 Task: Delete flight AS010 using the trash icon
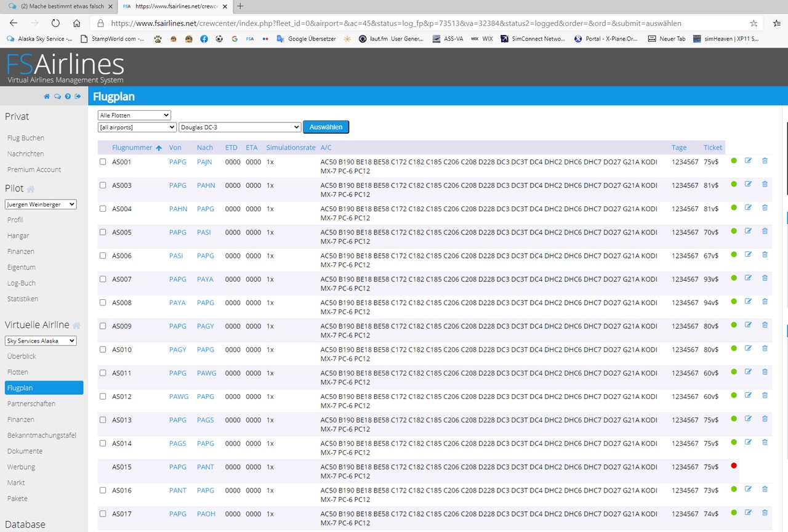(x=765, y=348)
